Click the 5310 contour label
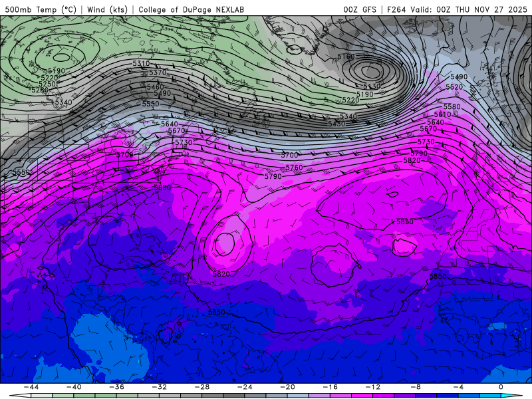The width and height of the screenshot is (532, 399). 141,63
